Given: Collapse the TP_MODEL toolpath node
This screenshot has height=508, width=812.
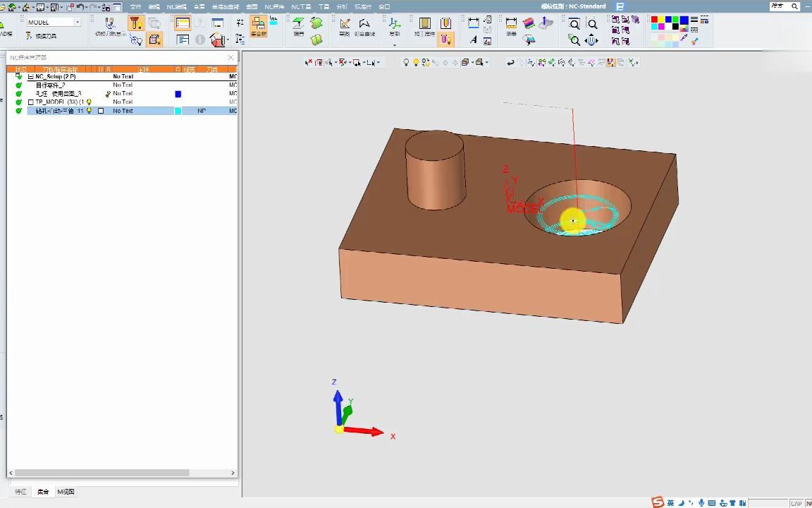Looking at the screenshot, I should [30, 102].
